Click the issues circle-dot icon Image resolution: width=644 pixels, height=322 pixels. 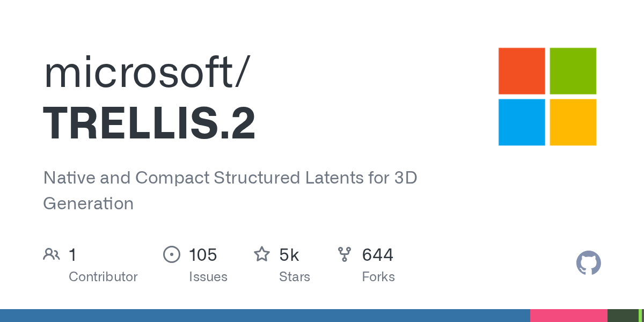point(171,254)
